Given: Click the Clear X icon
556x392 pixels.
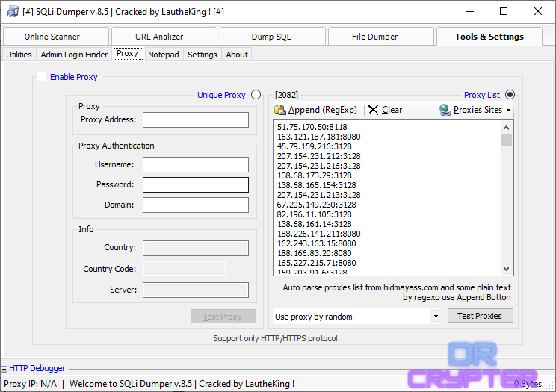Looking at the screenshot, I should (x=373, y=110).
